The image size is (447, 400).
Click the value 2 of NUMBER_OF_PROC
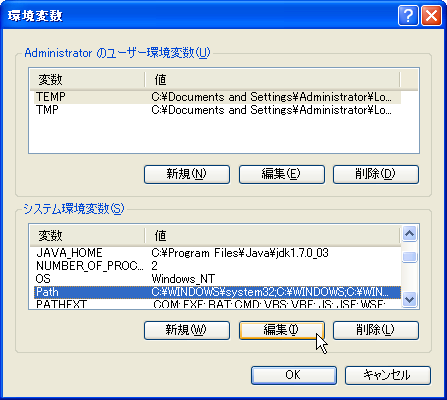tap(154, 266)
